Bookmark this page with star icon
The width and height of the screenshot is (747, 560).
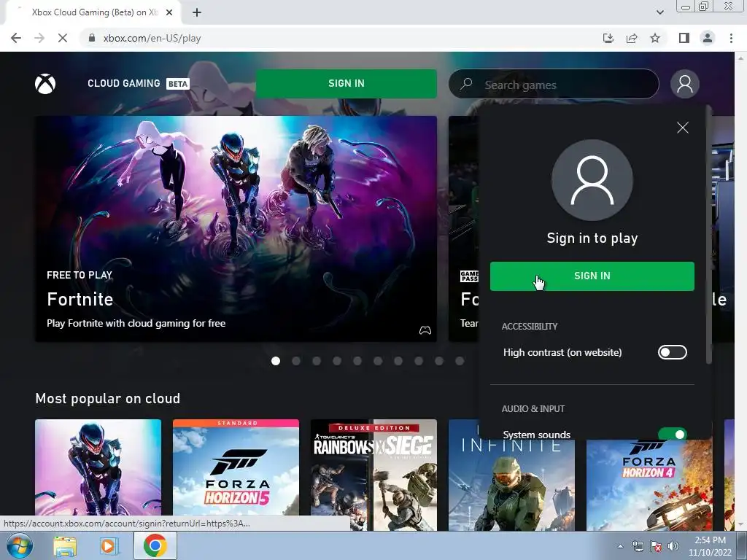pos(655,38)
